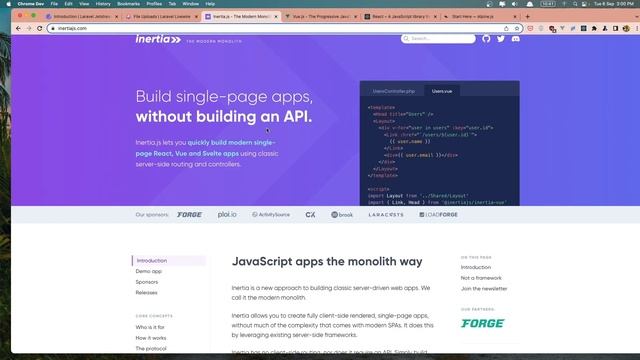Screen dimensions: 640x360
Task: Switch to the File Uploads Laravel Livewire tab
Action: (162, 16)
